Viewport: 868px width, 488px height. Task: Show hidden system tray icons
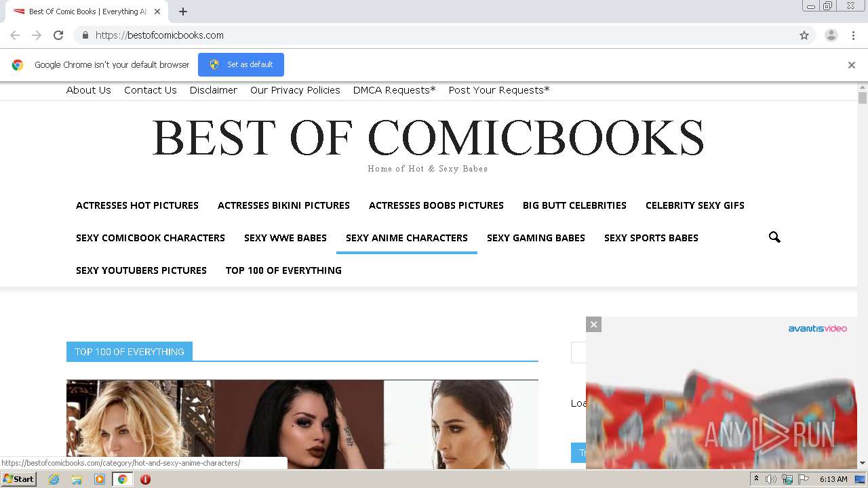(x=756, y=479)
